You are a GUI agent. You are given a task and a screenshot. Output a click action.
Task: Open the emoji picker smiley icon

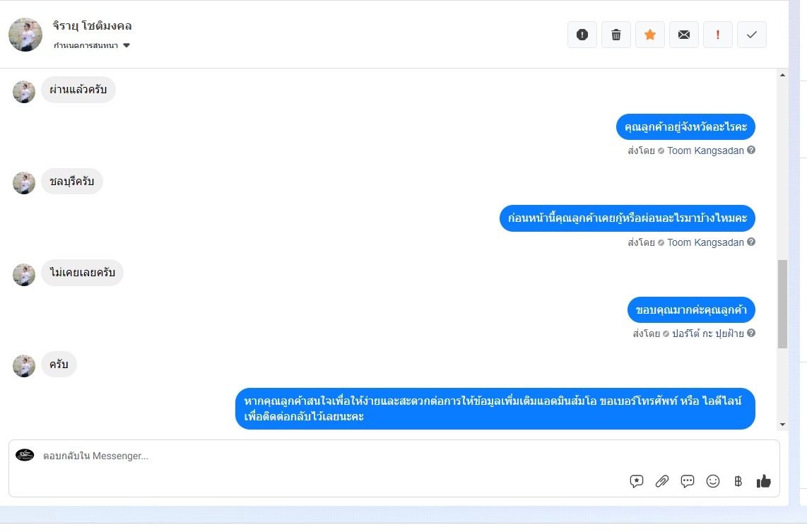pos(713,481)
